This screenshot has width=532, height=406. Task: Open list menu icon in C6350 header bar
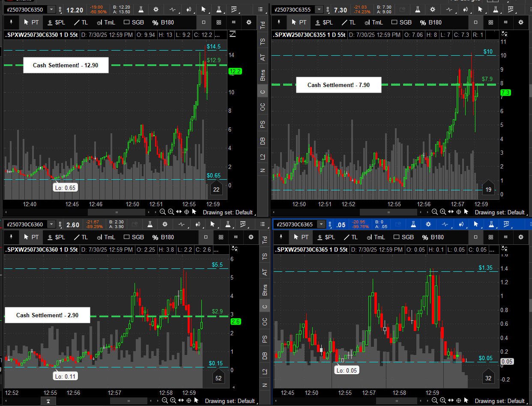click(260, 9)
